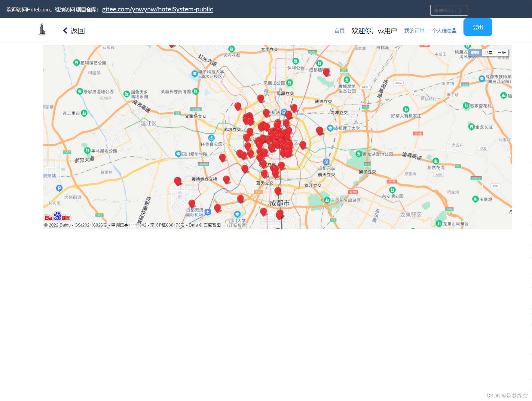Click the 青龙湖湿地公园 park icon
Screen dimensions: 532x401
coord(359,154)
